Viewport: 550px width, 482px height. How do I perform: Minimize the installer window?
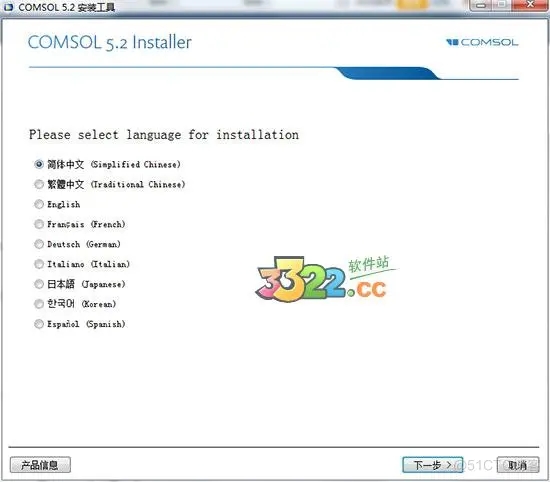pos(482,5)
